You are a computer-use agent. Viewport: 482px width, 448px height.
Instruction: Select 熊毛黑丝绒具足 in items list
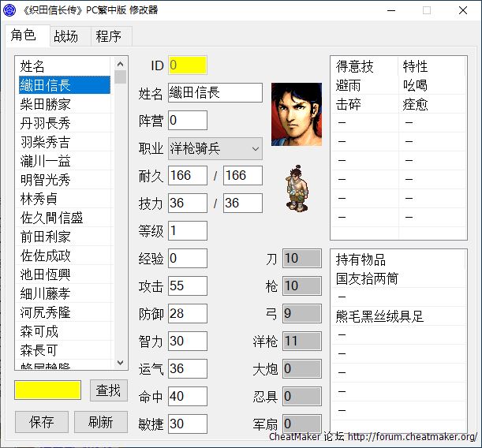[380, 316]
